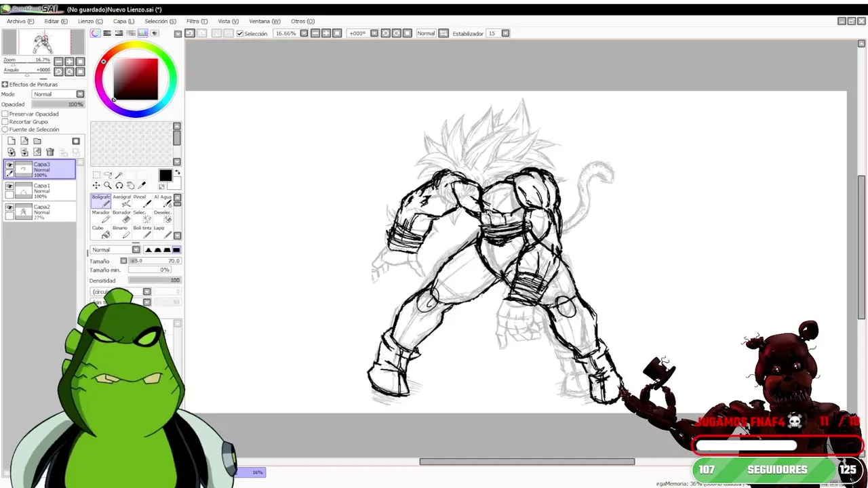Select the Bolígrafo pen tool
This screenshot has width=868, height=488.
pyautogui.click(x=100, y=201)
